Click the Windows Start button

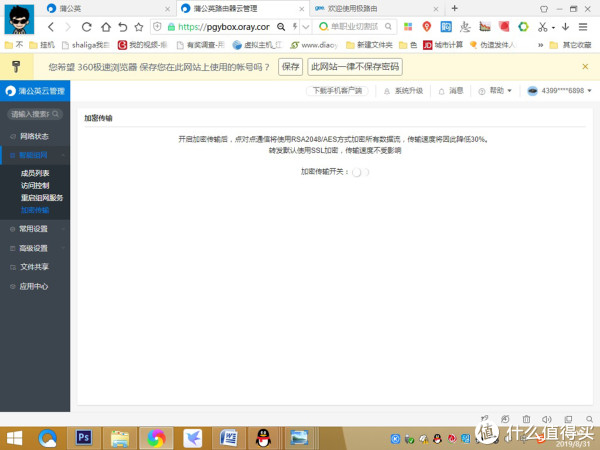pyautogui.click(x=15, y=438)
